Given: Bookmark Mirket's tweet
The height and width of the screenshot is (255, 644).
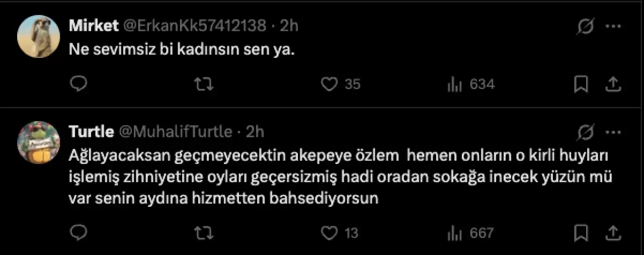Looking at the screenshot, I should click(x=581, y=84).
